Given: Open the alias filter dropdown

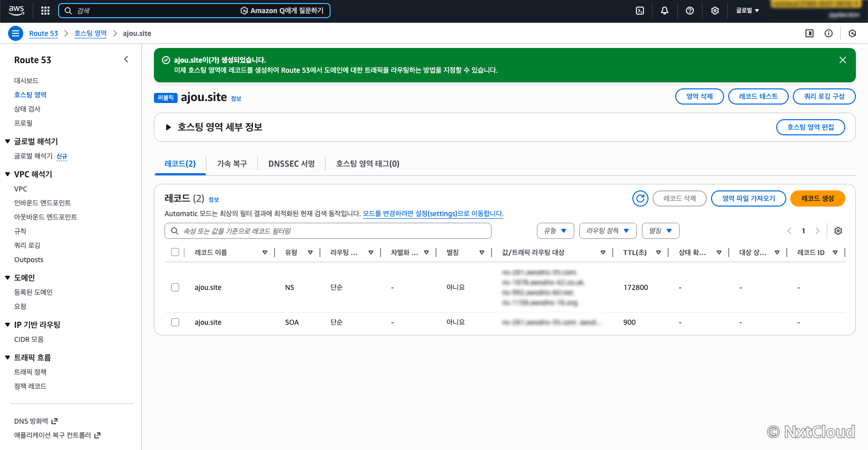Looking at the screenshot, I should pos(661,231).
